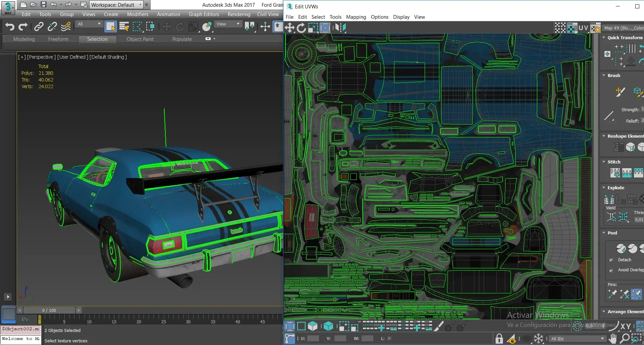The height and width of the screenshot is (345, 644).
Task: Toggle Select by Element UV cube
Action: pos(328,326)
